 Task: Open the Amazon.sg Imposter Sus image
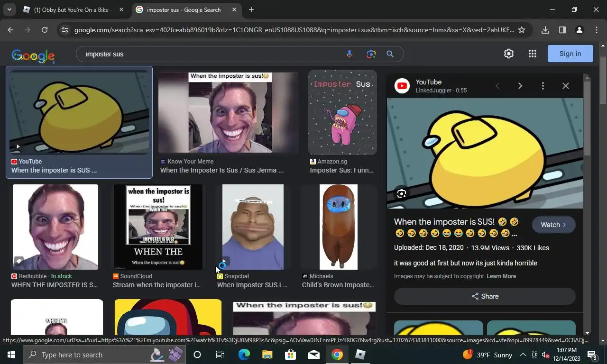[x=342, y=112]
